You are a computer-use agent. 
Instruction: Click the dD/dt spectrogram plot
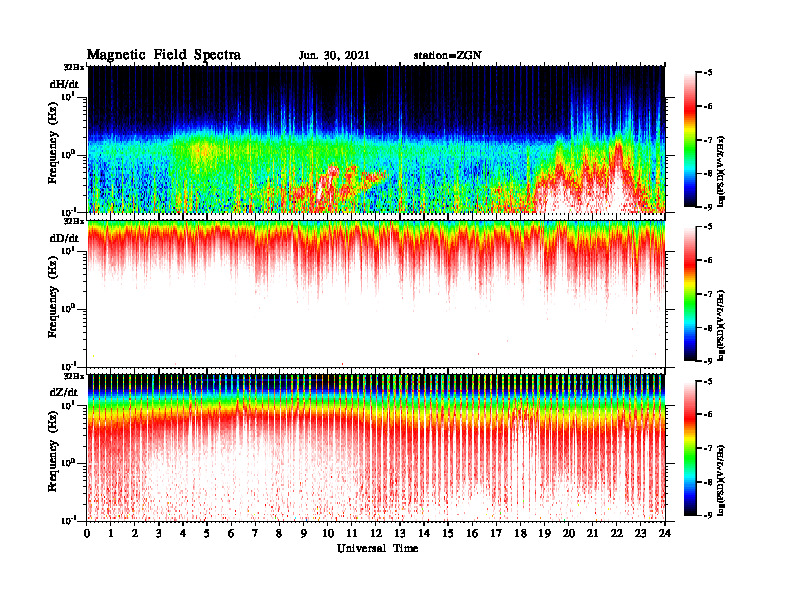[x=376, y=293]
